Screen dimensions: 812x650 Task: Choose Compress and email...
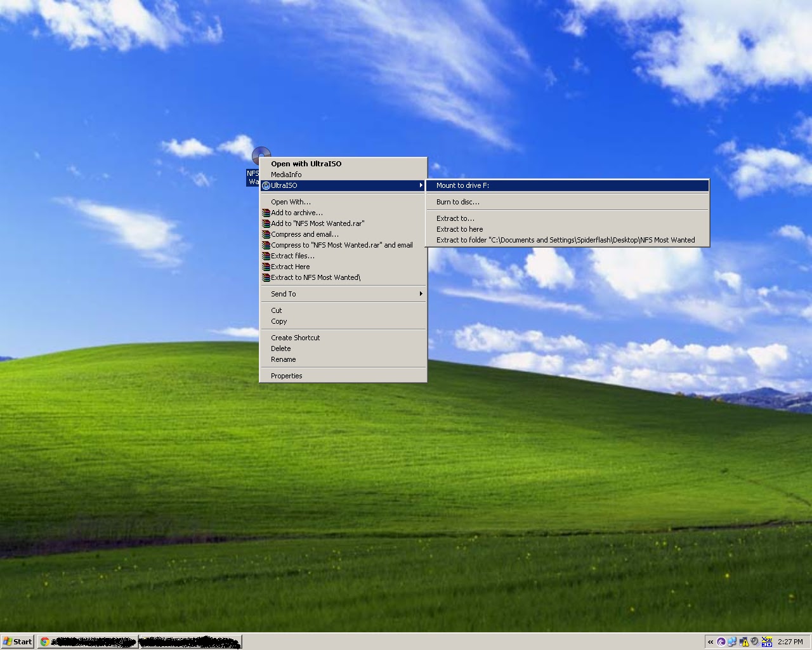pos(343,234)
